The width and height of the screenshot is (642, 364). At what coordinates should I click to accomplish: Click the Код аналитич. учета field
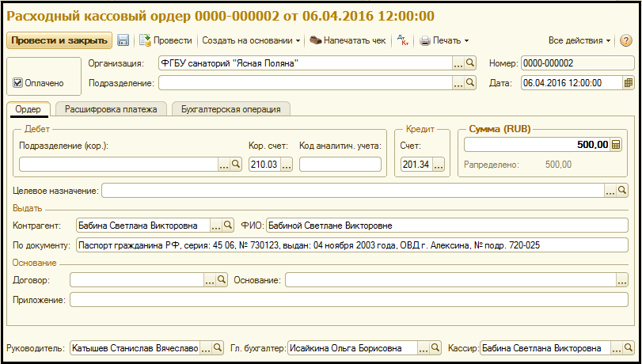340,164
